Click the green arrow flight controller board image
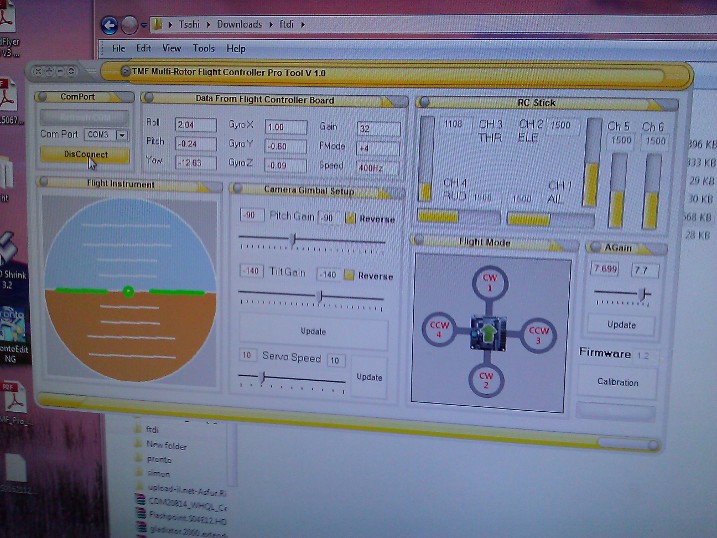Image resolution: width=717 pixels, height=538 pixels. point(488,333)
